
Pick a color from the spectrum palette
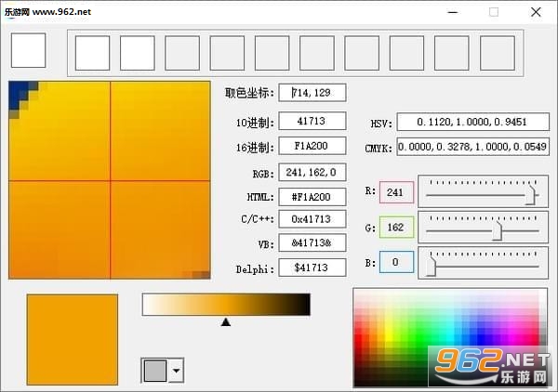(450, 337)
